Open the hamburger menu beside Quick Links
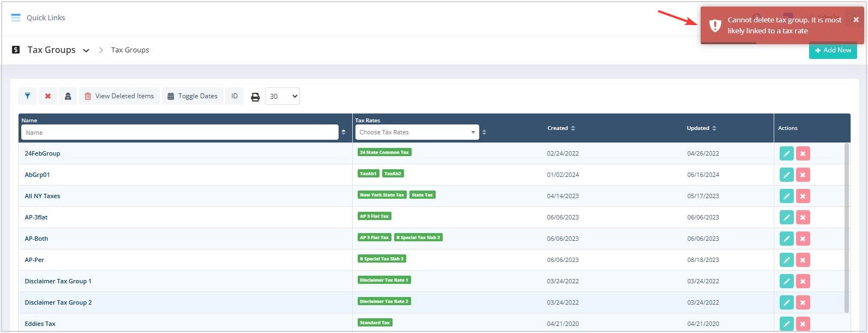 coord(16,17)
